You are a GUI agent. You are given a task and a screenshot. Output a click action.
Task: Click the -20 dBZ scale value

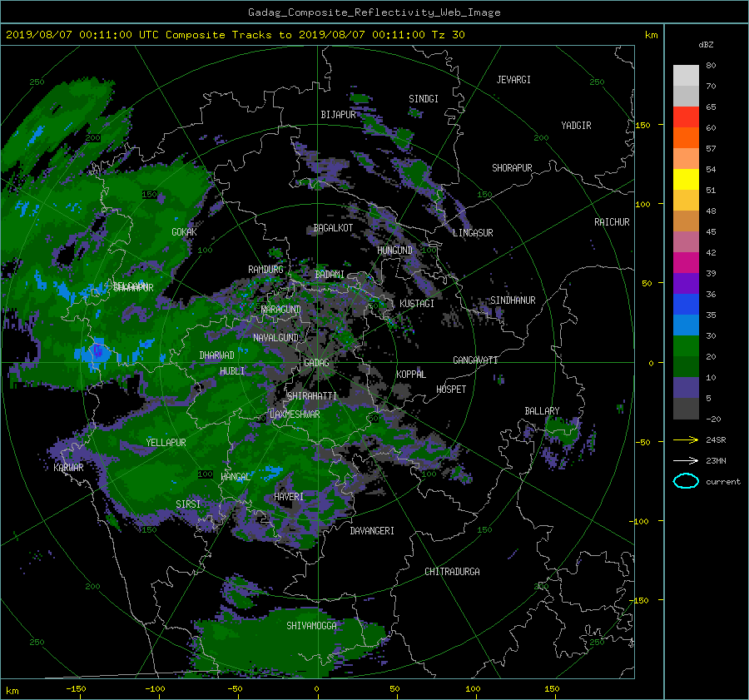coord(713,419)
